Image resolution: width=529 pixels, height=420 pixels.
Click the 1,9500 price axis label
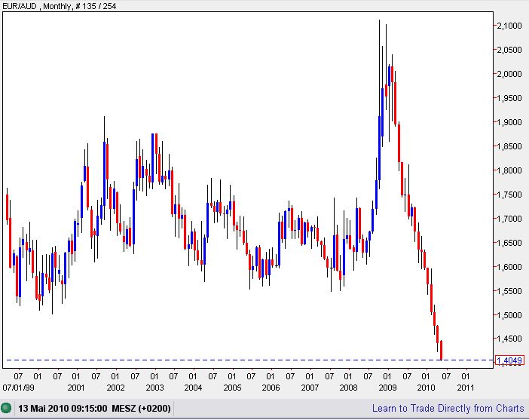pos(509,98)
